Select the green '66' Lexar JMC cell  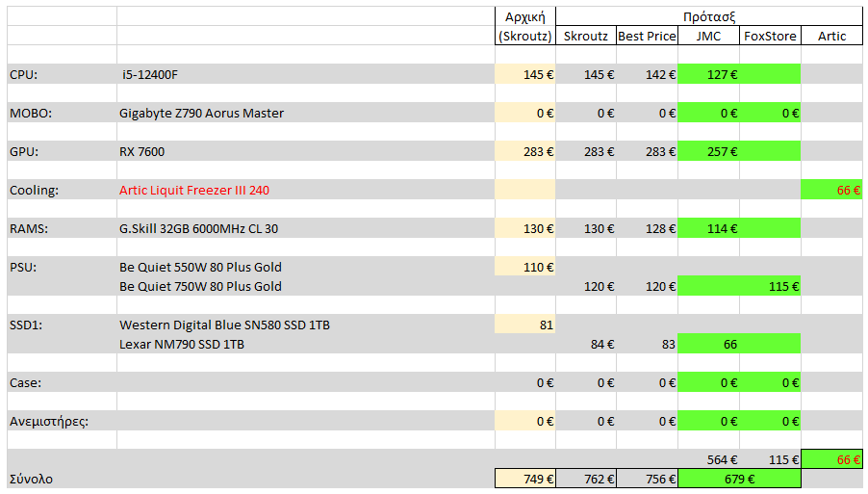point(708,344)
